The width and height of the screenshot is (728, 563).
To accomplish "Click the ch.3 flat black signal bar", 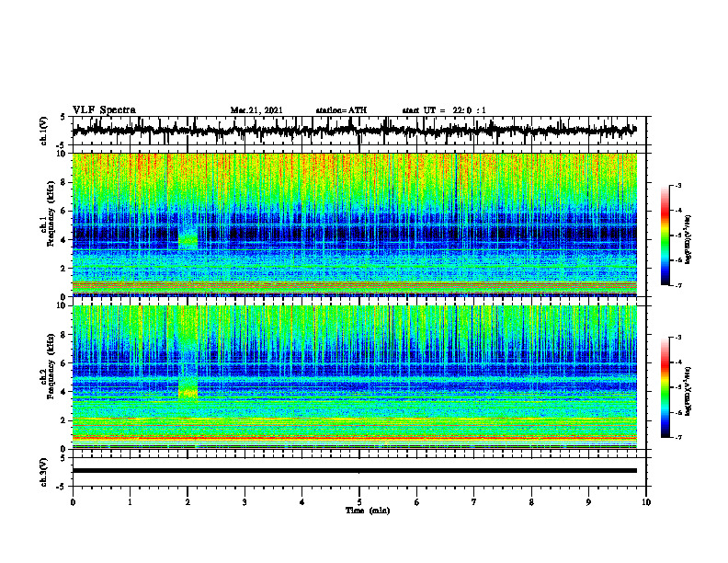I will (354, 471).
